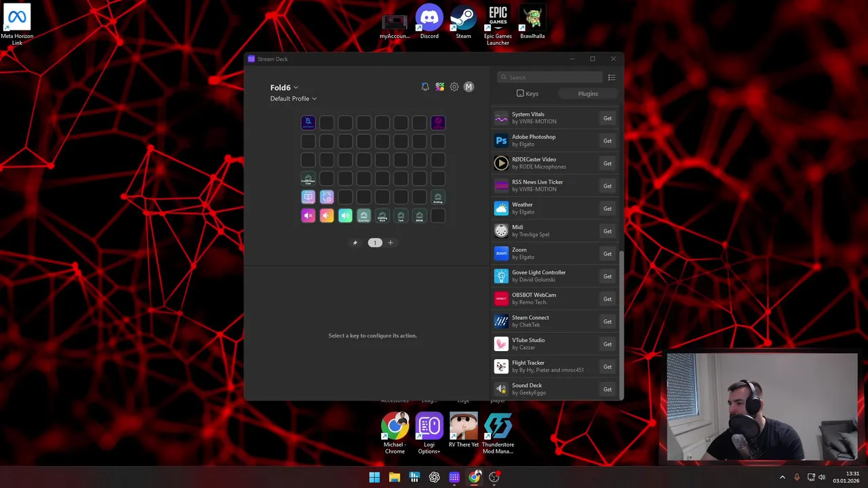Open Stream Deck taskbar icon
This screenshot has width=868, height=488.
[454, 477]
